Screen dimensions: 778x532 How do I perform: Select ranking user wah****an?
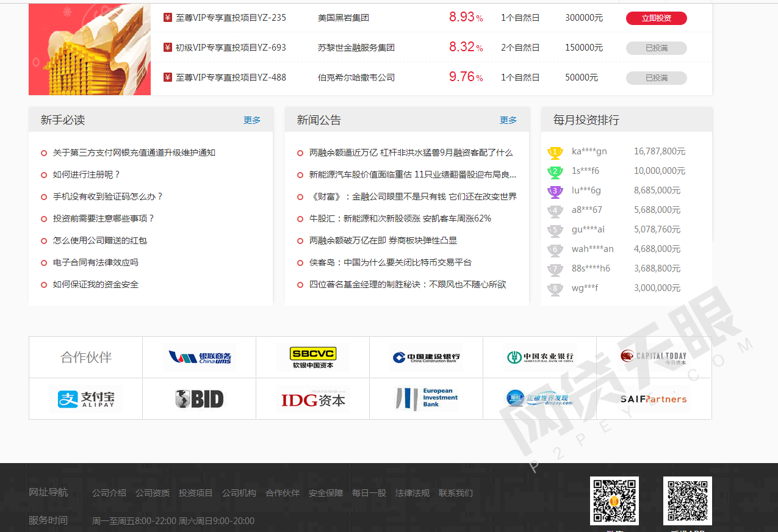pyautogui.click(x=593, y=249)
